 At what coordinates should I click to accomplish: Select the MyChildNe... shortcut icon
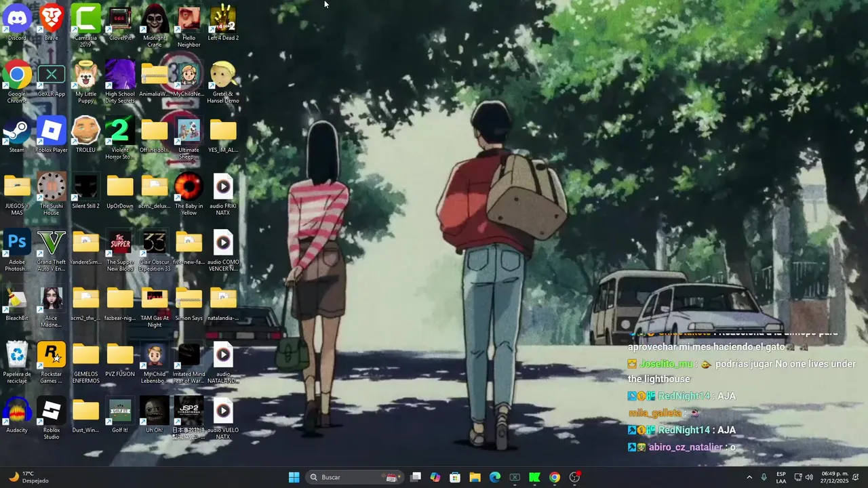pos(189,79)
